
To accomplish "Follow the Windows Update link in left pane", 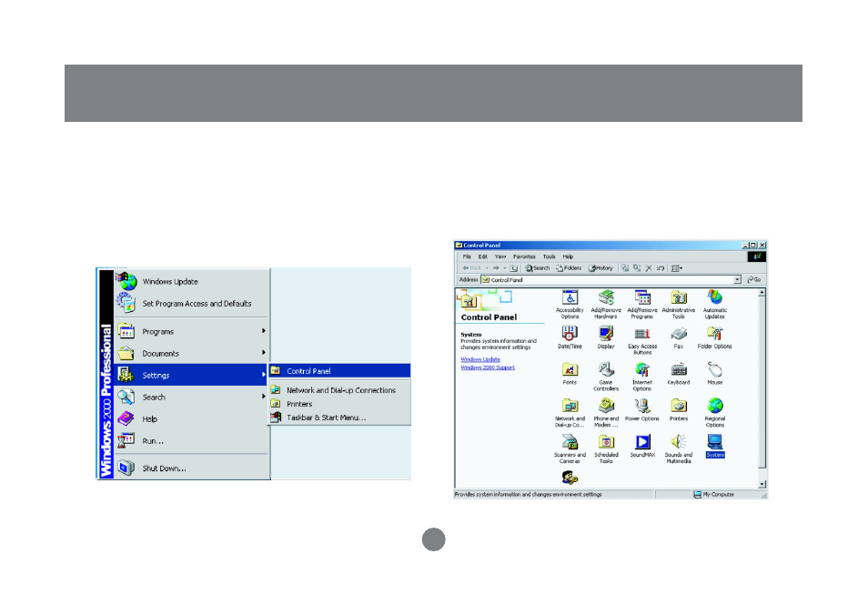I will pos(480,360).
